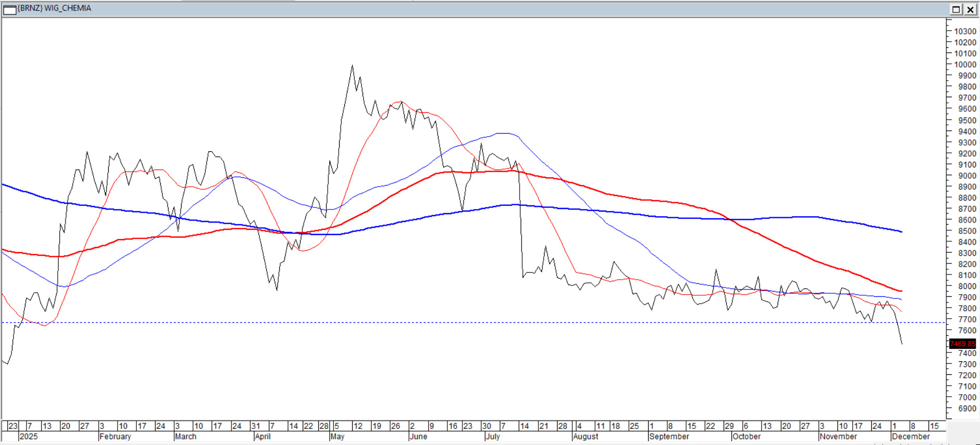Click the 7000 level on price axis

[967, 397]
